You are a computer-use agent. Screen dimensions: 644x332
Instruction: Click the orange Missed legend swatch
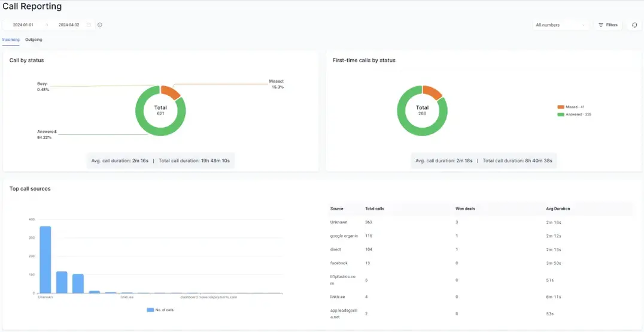(560, 107)
